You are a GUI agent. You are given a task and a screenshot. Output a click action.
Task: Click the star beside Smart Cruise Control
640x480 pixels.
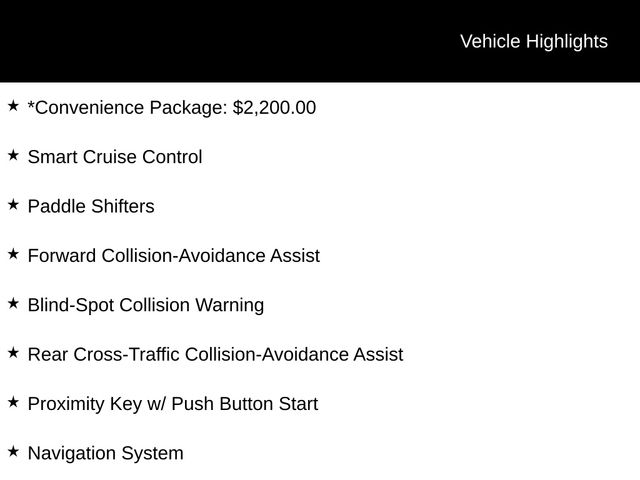[13, 155]
